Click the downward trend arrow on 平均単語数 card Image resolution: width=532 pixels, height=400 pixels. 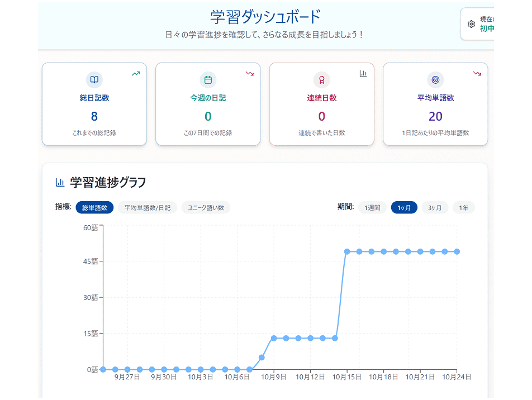coord(477,73)
